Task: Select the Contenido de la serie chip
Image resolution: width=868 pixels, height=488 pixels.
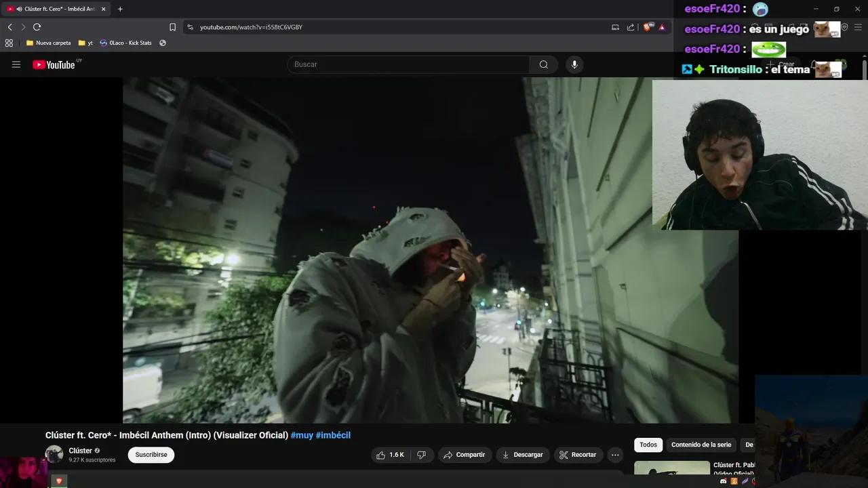Action: pos(701,445)
